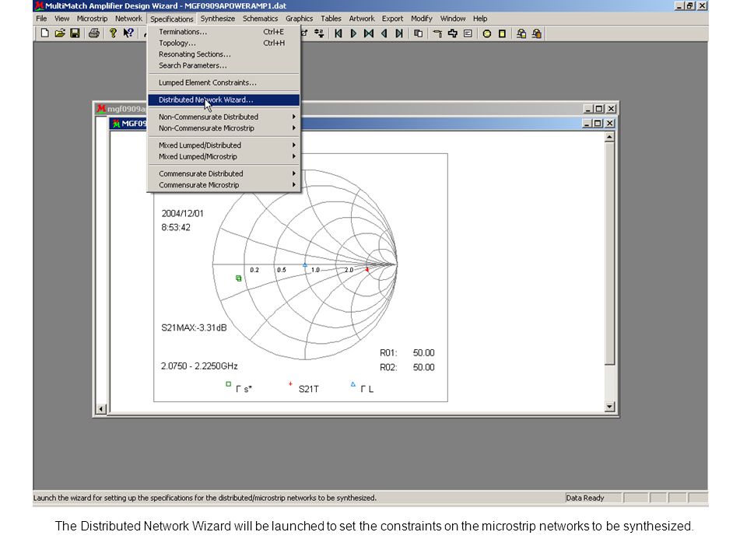Click the second-to-last toolbar icon
747x560 pixels.
pos(521,33)
